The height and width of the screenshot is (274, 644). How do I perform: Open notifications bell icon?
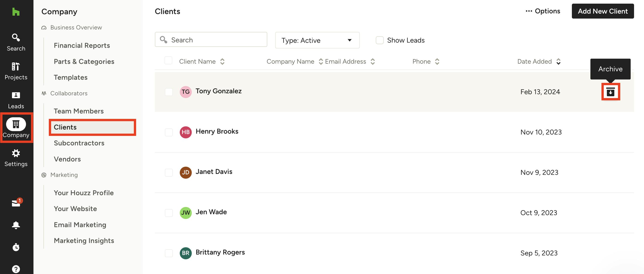[x=16, y=225]
